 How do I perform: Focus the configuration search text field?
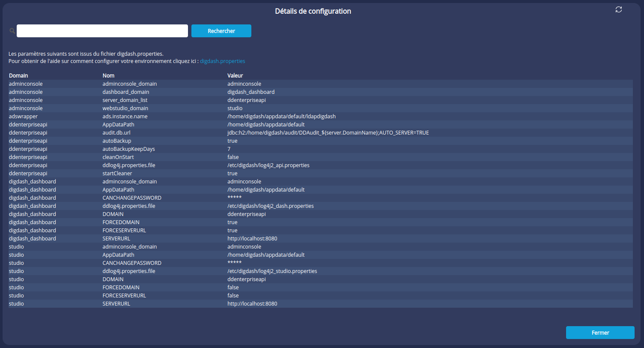coord(102,31)
